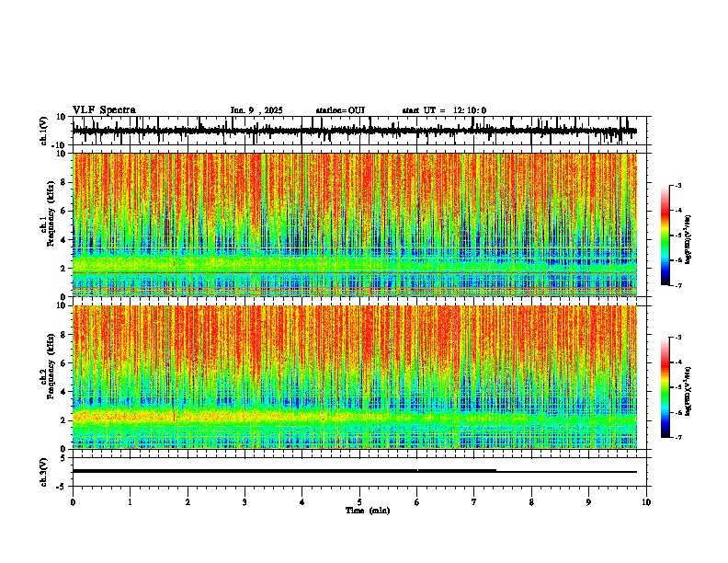Click the time axis tick label "7"

[x=474, y=502]
